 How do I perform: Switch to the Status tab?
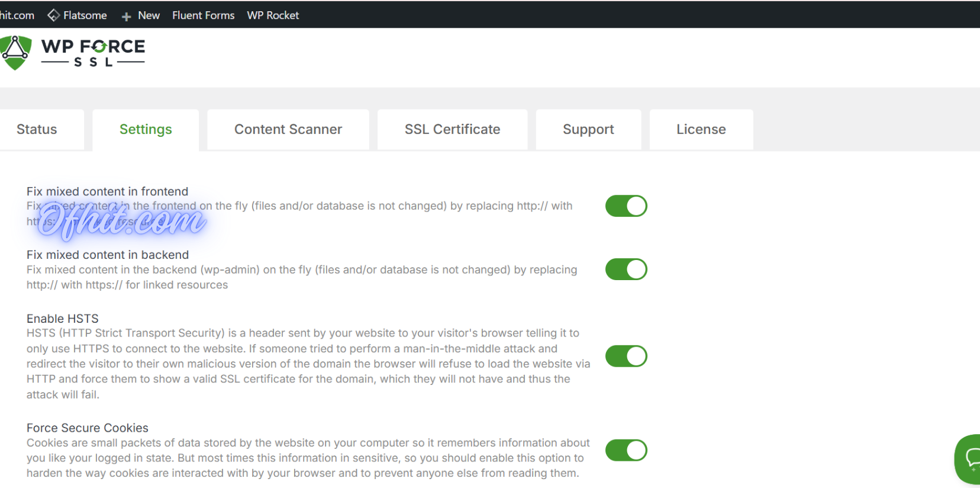[37, 130]
